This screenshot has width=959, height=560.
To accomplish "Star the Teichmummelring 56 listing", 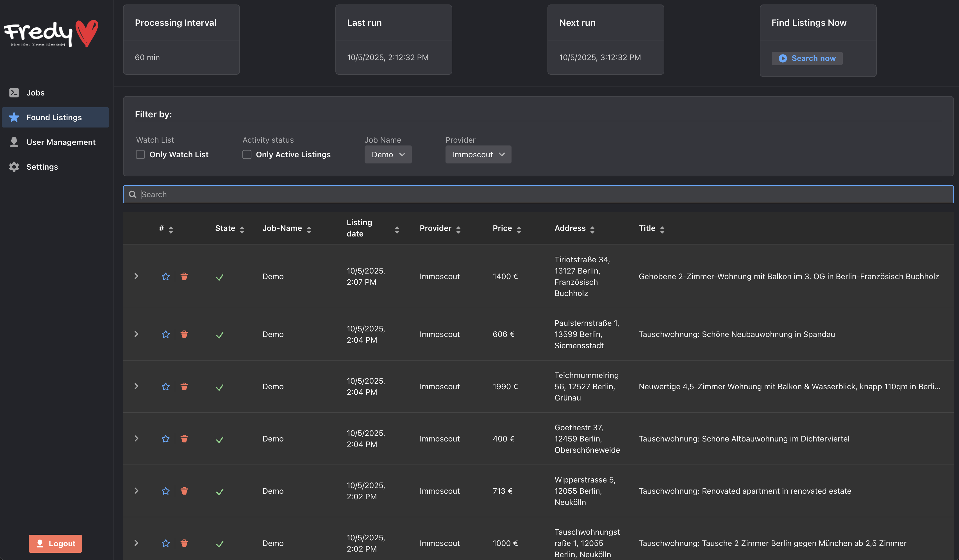I will pos(165,386).
